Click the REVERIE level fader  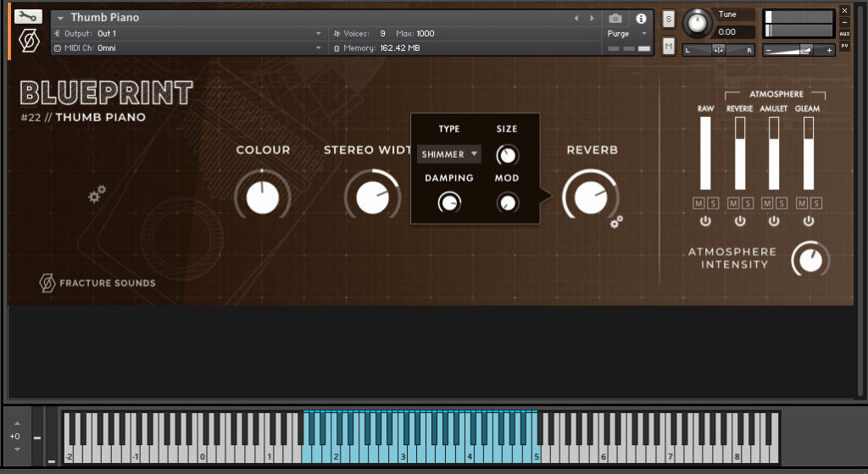(x=739, y=153)
